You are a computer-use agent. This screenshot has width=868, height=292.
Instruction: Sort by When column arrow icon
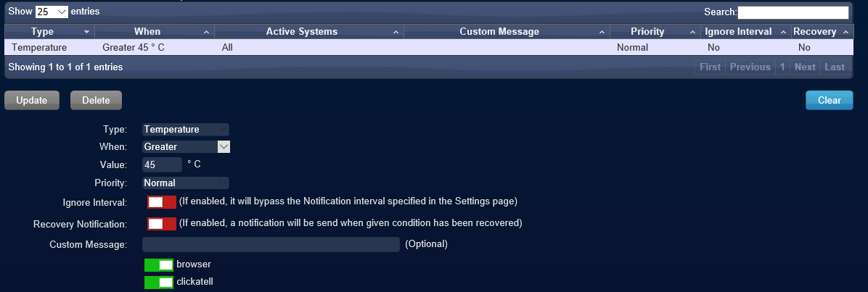(x=206, y=32)
